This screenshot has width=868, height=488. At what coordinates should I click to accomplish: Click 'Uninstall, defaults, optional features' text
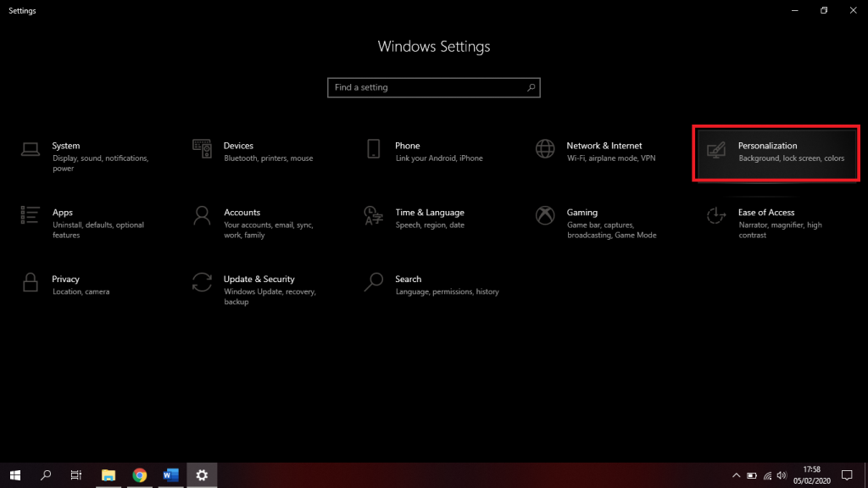point(98,230)
